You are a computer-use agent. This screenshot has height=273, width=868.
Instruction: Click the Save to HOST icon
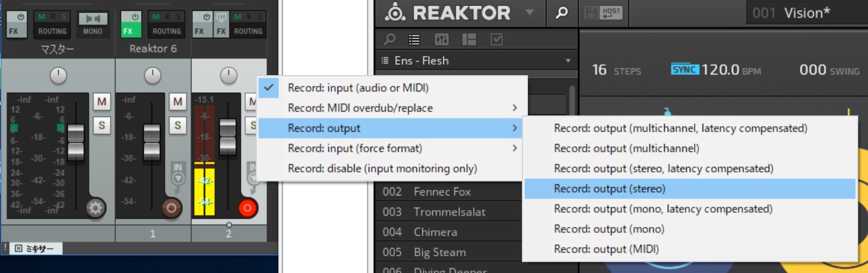click(x=603, y=13)
